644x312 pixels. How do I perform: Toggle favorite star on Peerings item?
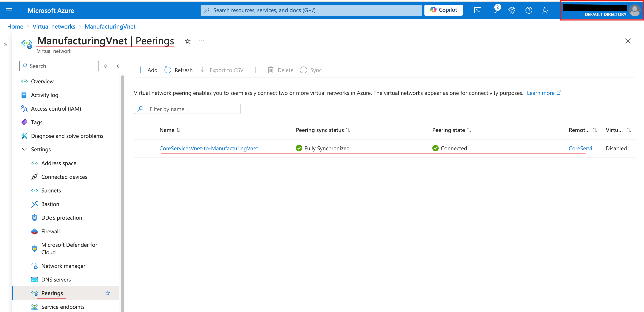click(x=108, y=293)
